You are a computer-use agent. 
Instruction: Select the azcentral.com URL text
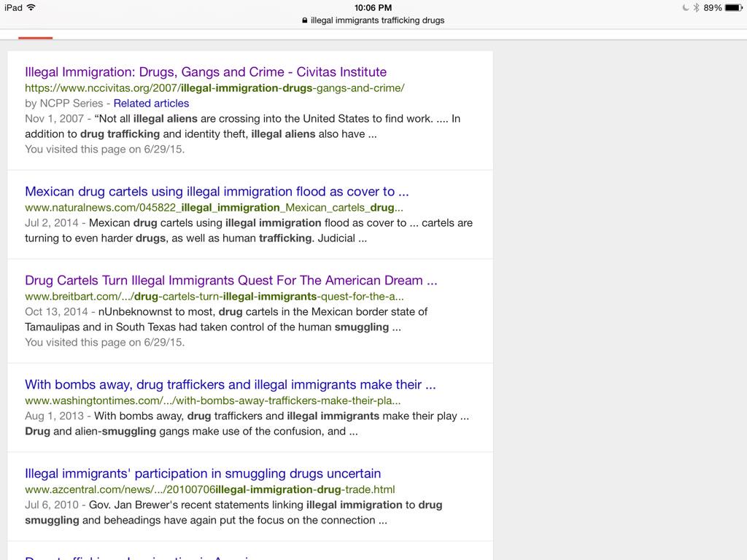point(209,489)
